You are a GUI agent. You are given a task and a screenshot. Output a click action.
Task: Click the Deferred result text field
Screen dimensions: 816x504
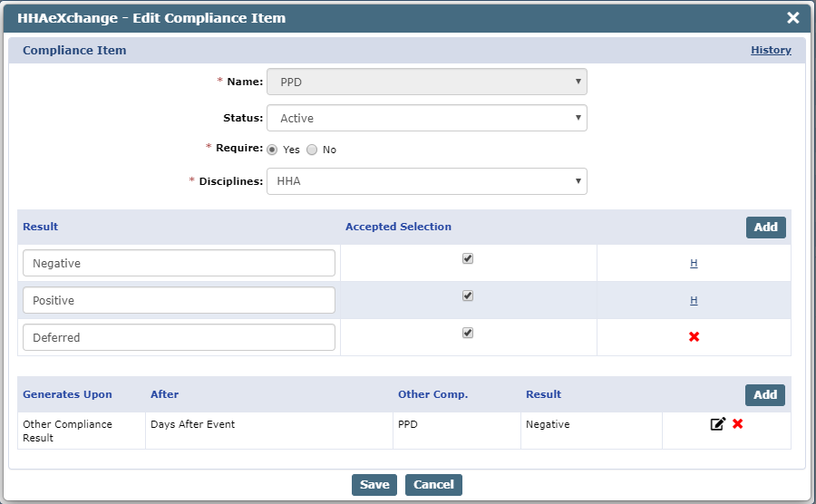[x=179, y=337]
